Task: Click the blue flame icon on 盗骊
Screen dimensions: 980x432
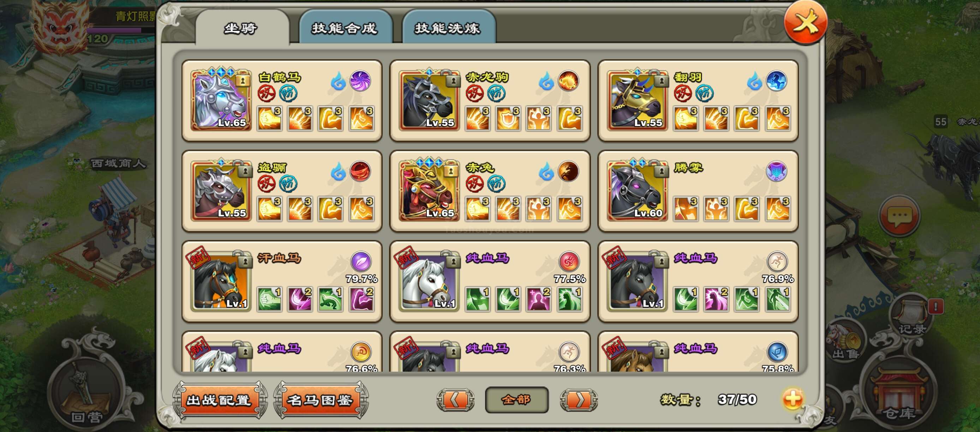Action: tap(338, 172)
